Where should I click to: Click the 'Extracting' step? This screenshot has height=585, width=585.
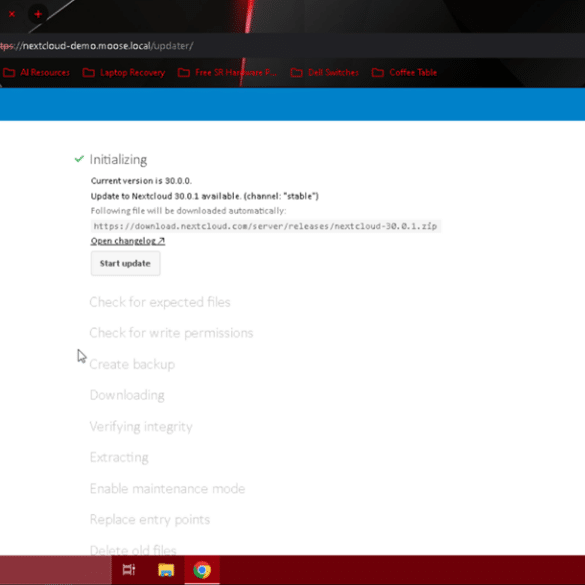pos(119,457)
